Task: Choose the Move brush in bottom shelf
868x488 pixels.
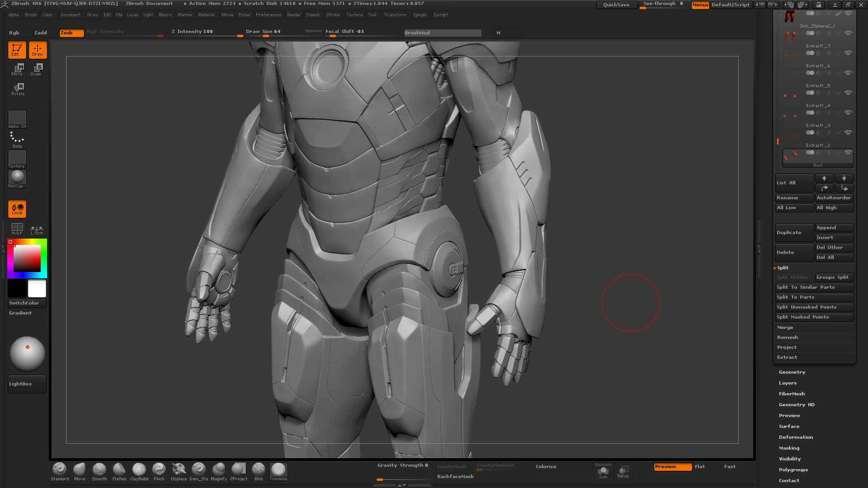Action: [80, 472]
